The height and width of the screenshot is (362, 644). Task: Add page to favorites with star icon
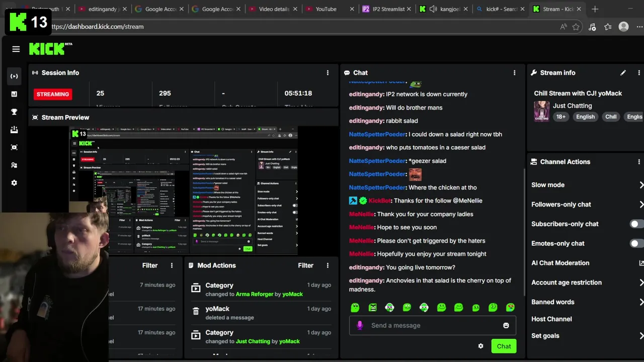coord(576,27)
